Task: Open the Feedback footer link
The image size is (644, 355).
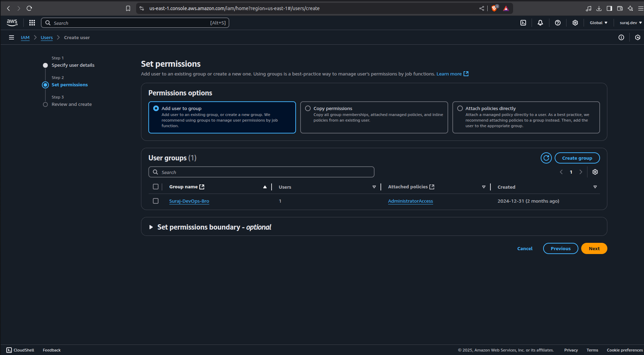Action: 52,350
